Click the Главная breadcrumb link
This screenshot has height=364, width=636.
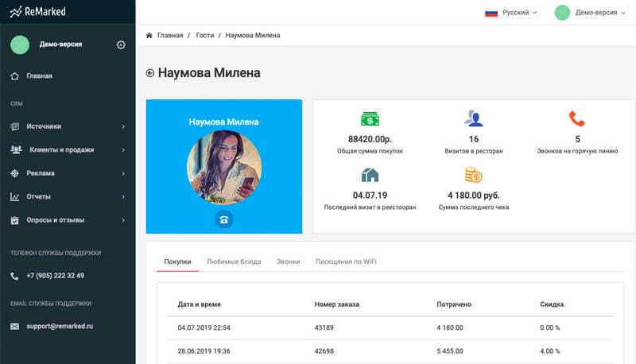(x=170, y=35)
